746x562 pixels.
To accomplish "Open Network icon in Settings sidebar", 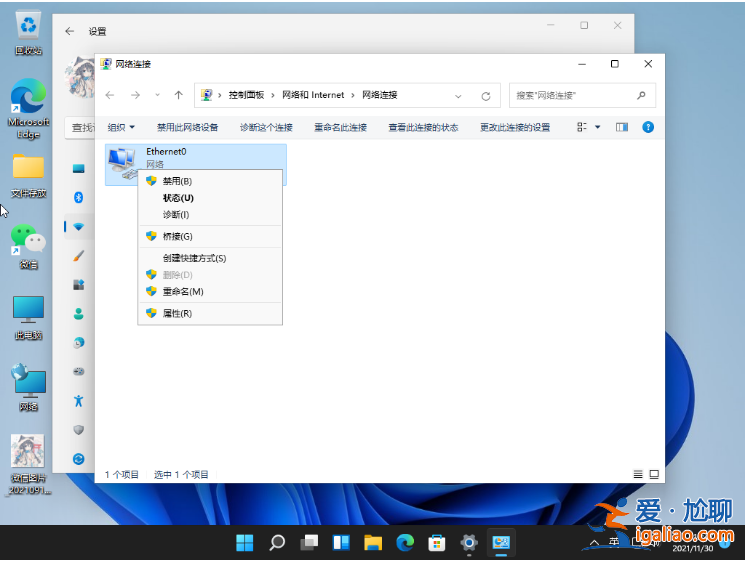I will click(79, 227).
